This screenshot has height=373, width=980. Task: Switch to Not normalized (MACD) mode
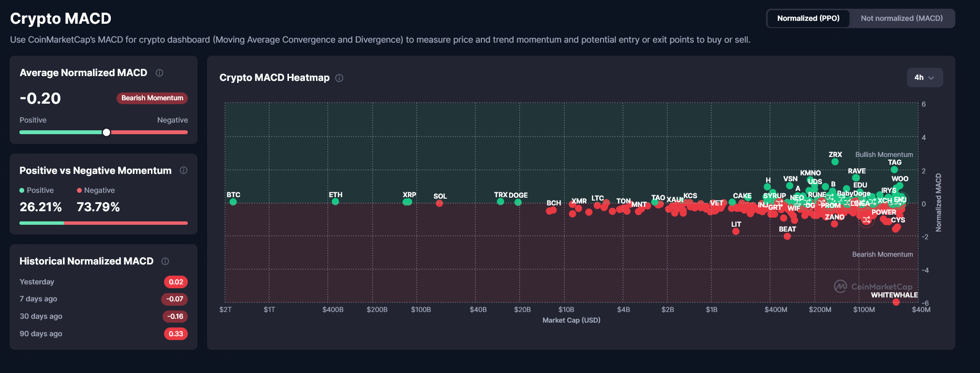click(x=901, y=18)
